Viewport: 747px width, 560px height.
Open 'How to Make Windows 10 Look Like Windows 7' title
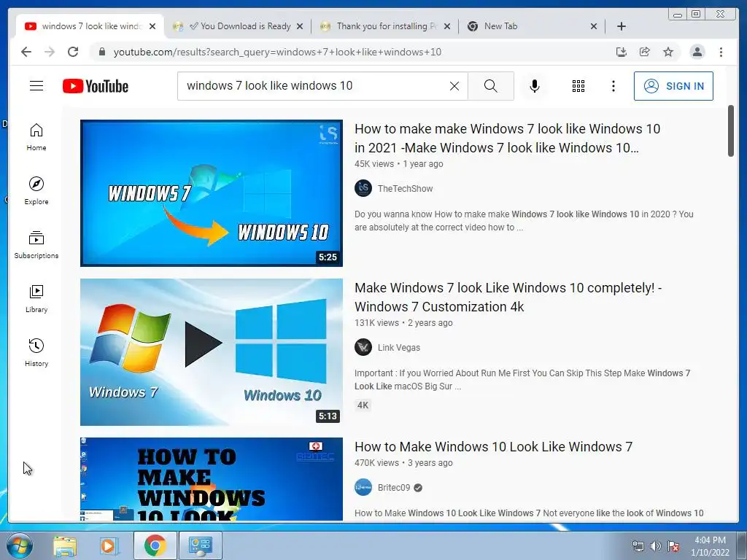(x=494, y=447)
